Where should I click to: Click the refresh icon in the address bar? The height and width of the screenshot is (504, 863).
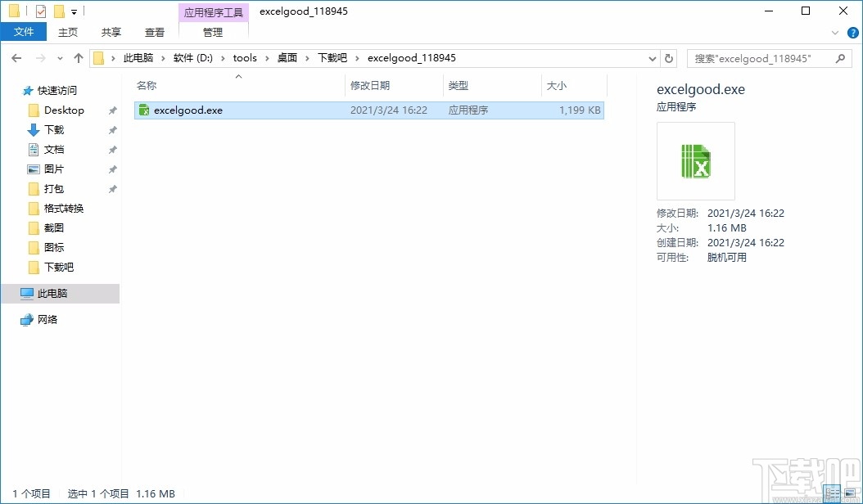pos(669,57)
